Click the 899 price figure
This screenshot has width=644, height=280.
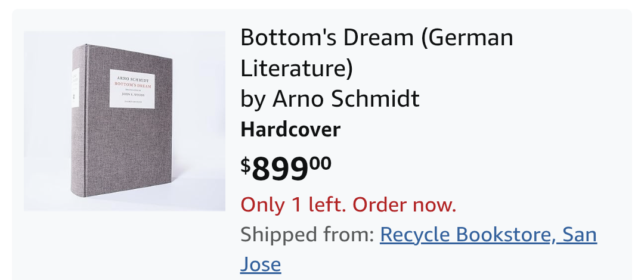point(280,169)
